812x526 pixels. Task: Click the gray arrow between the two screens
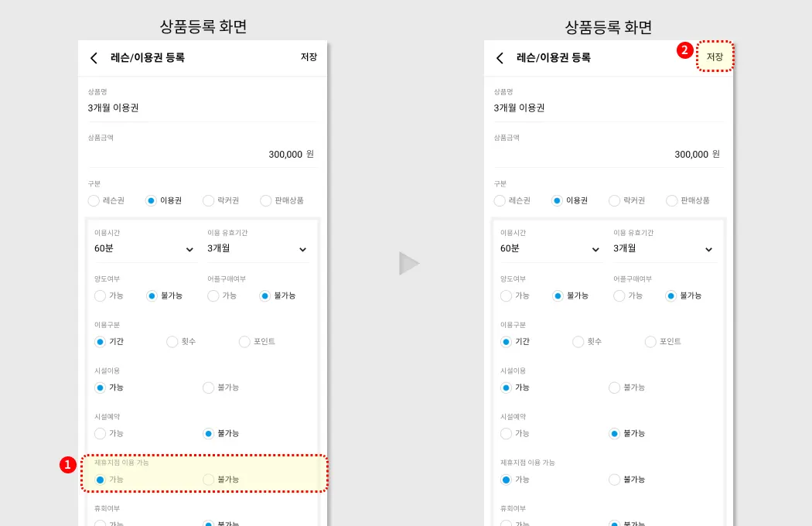pyautogui.click(x=408, y=264)
